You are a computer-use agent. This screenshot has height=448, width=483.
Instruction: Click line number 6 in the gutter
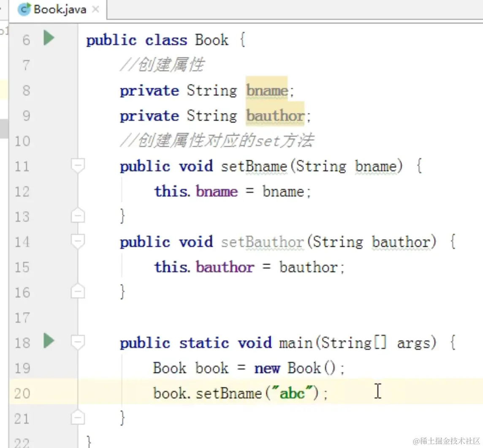click(26, 40)
